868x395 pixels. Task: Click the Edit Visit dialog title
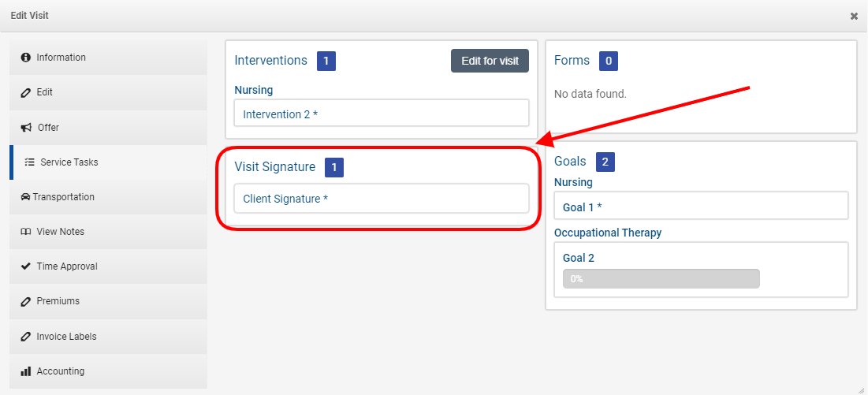point(29,16)
